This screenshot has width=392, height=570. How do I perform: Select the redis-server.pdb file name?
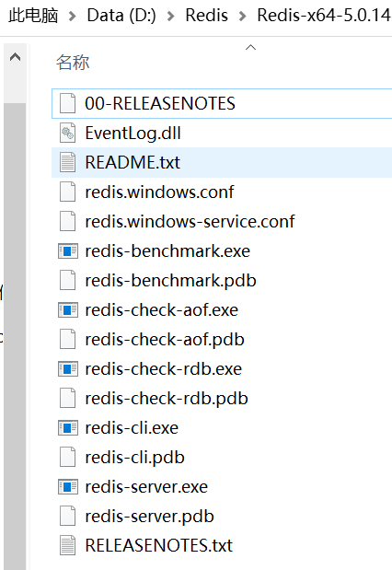149,517
